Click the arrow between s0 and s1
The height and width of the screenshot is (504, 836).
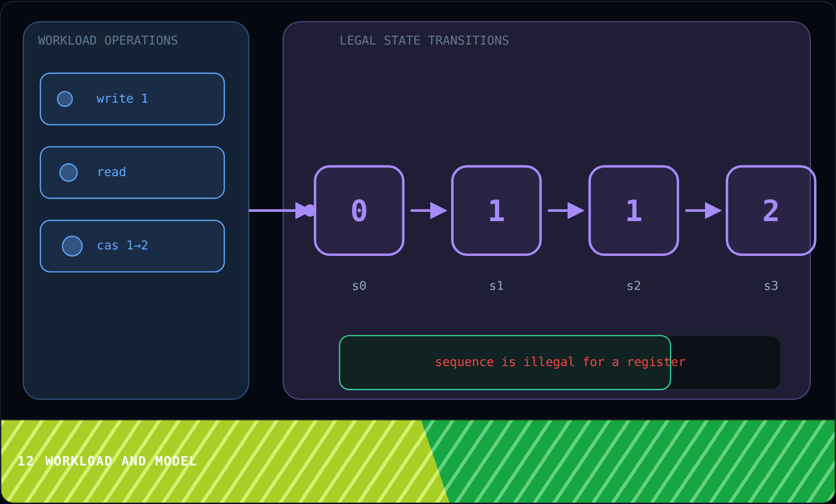point(429,210)
